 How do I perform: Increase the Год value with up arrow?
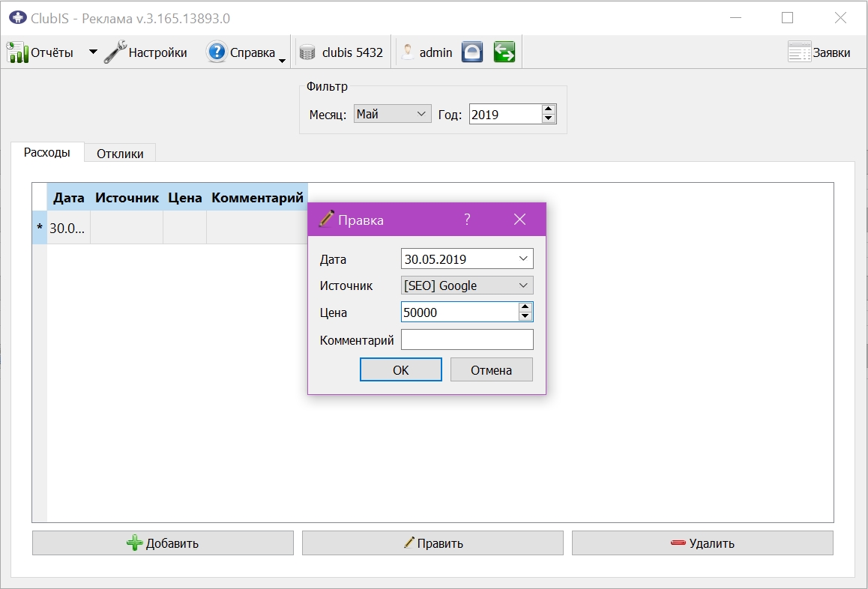point(549,109)
